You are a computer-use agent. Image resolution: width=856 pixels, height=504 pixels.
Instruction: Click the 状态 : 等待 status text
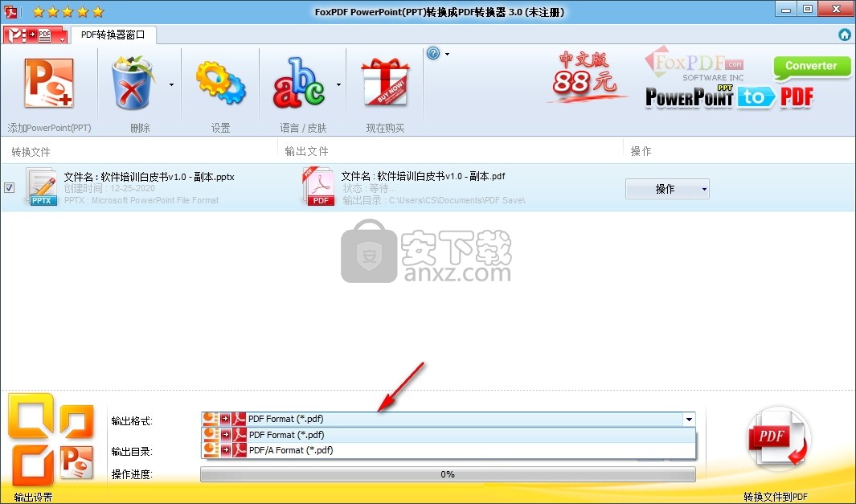(x=368, y=188)
